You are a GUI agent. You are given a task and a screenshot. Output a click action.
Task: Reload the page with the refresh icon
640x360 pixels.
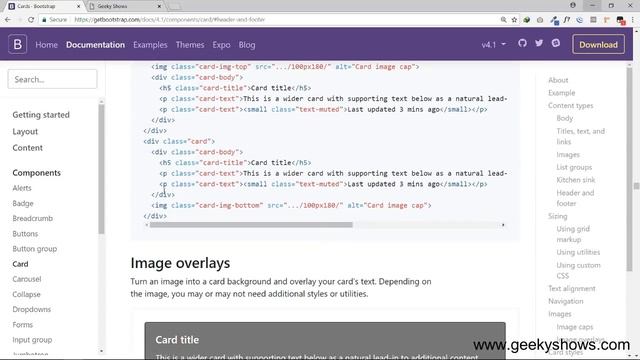tap(31, 19)
